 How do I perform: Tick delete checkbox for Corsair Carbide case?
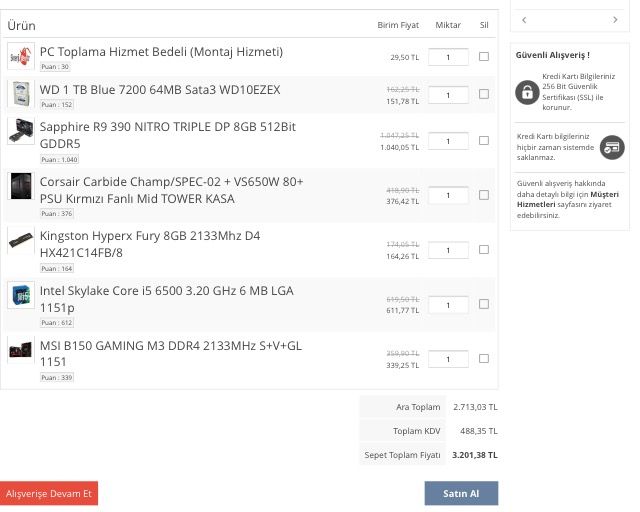[x=484, y=195]
